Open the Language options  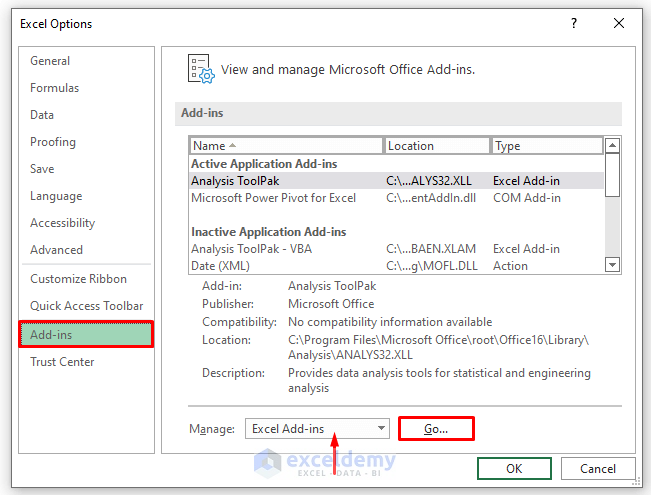point(56,196)
